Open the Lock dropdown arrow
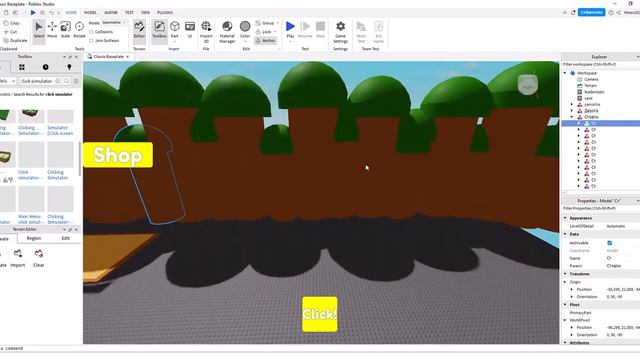 click(x=276, y=32)
